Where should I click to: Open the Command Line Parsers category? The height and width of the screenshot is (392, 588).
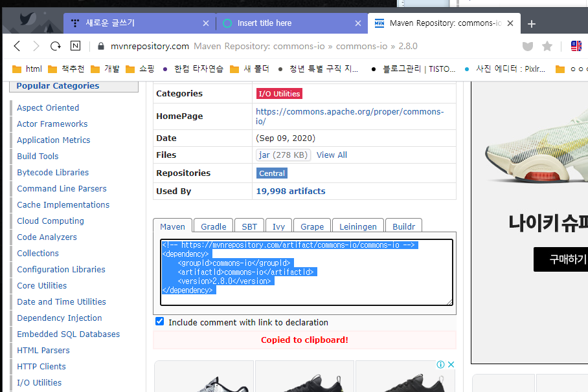[x=62, y=188]
